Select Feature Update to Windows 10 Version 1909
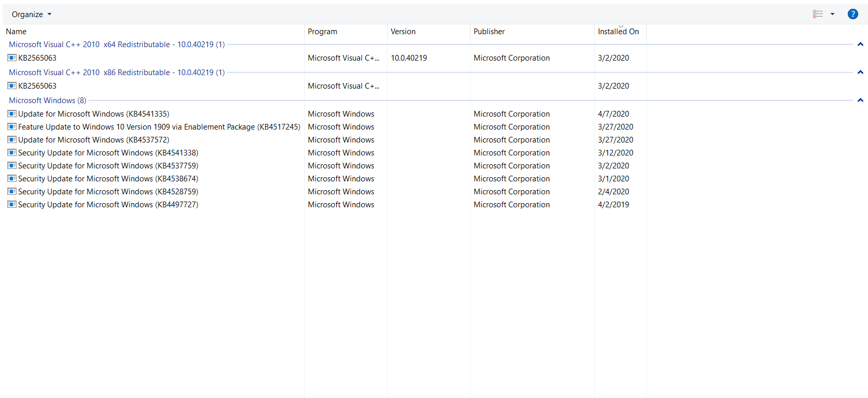 click(159, 127)
